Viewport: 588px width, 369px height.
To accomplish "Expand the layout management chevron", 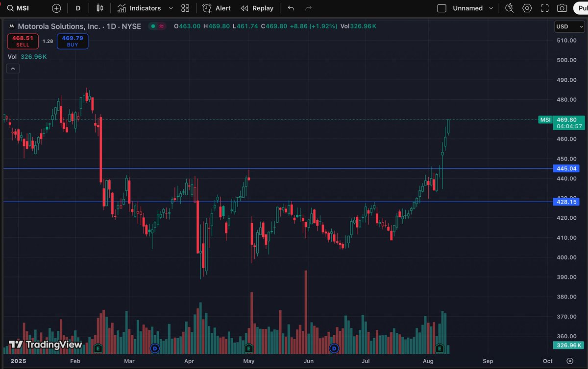I will 492,8.
